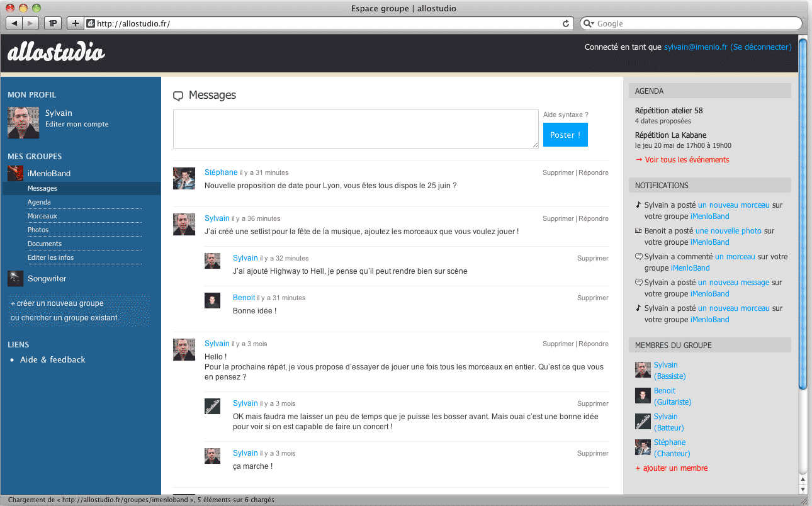Click allostudio avatar on the OK mais faudra comment

click(x=212, y=406)
